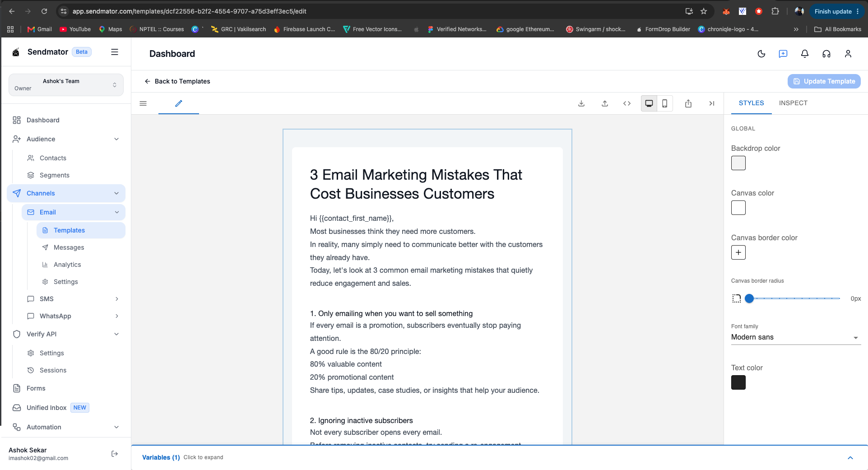This screenshot has height=470, width=868.
Task: Open editor left panel menu icon
Action: pyautogui.click(x=143, y=103)
